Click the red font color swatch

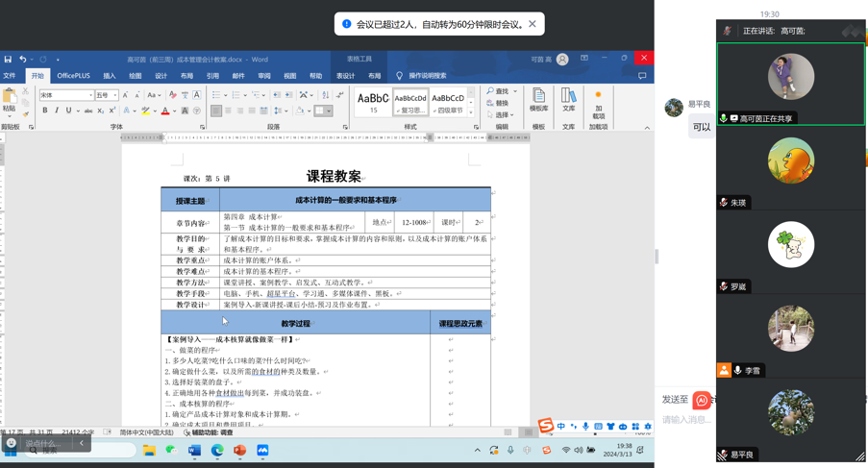pyautogui.click(x=165, y=111)
